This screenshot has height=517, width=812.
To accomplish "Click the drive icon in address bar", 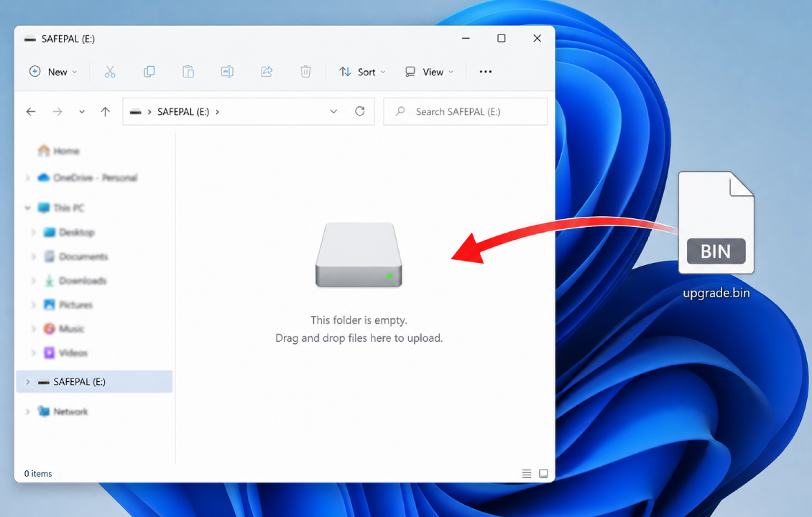I will 136,112.
